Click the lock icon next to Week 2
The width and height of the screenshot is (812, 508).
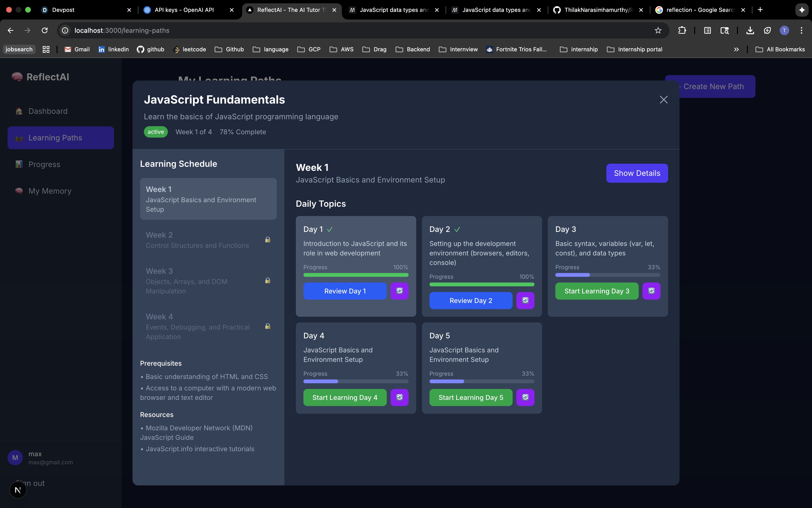[268, 240]
